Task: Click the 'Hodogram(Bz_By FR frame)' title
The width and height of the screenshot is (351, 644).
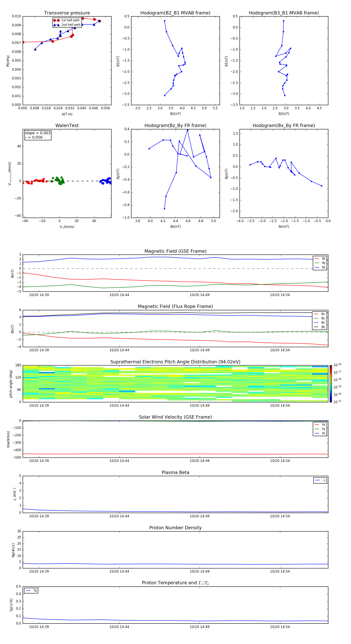Action: click(x=175, y=125)
